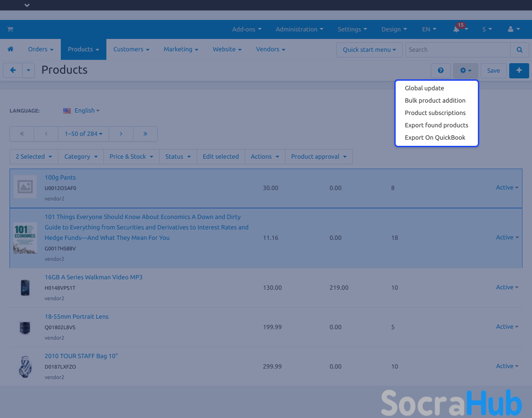532x418 pixels.
Task: Click the shopping cart icon in top bar
Action: [10, 29]
